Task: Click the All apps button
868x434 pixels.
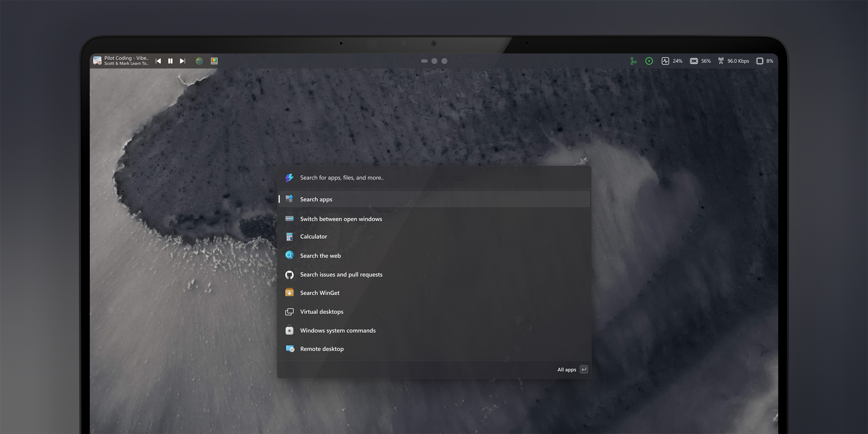Action: point(567,369)
